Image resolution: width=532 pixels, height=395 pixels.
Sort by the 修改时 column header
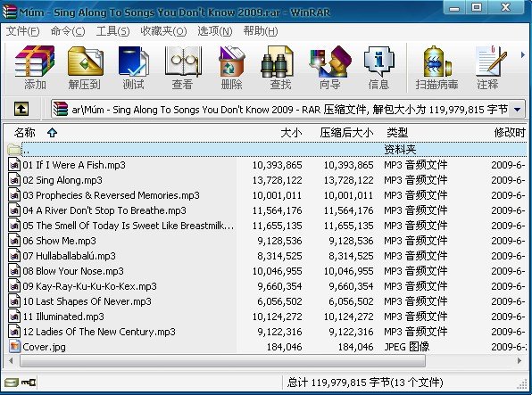pyautogui.click(x=510, y=132)
